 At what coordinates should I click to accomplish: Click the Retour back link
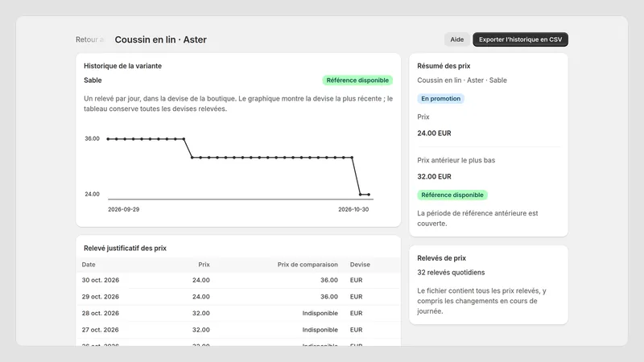click(x=90, y=39)
